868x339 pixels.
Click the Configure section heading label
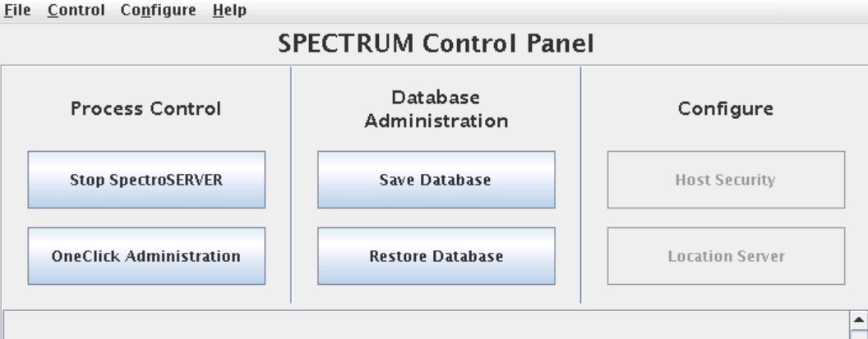(726, 109)
